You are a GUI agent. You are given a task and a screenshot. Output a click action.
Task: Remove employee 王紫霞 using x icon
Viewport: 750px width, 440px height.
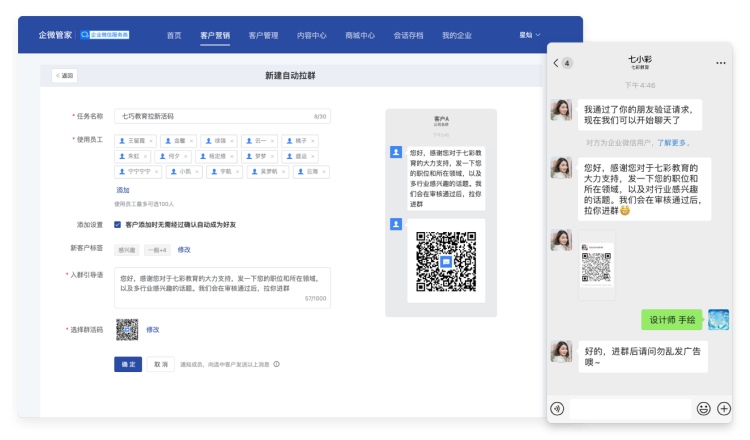click(151, 141)
